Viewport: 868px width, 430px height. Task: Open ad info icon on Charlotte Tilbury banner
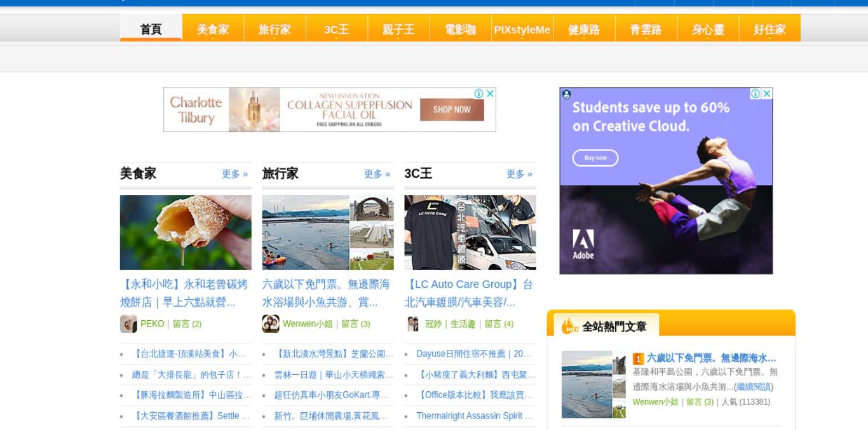tap(479, 93)
